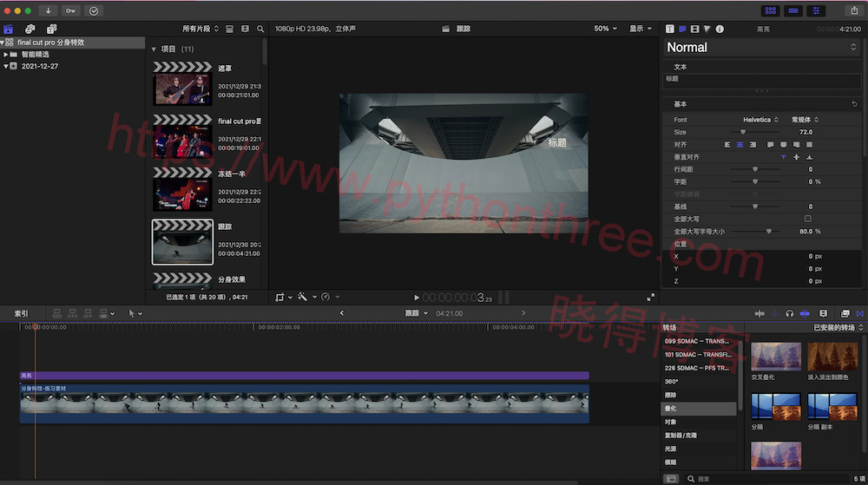The image size is (868, 485).
Task: Click the import media arrow icon
Action: (x=48, y=10)
